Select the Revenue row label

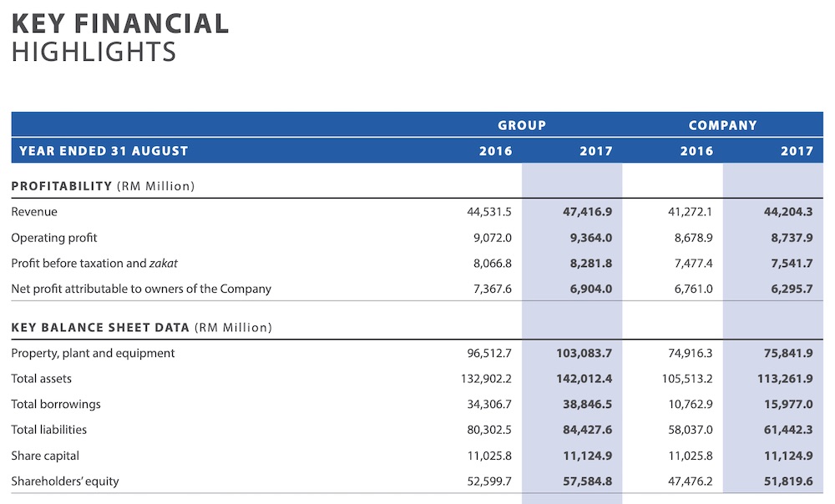(x=34, y=212)
